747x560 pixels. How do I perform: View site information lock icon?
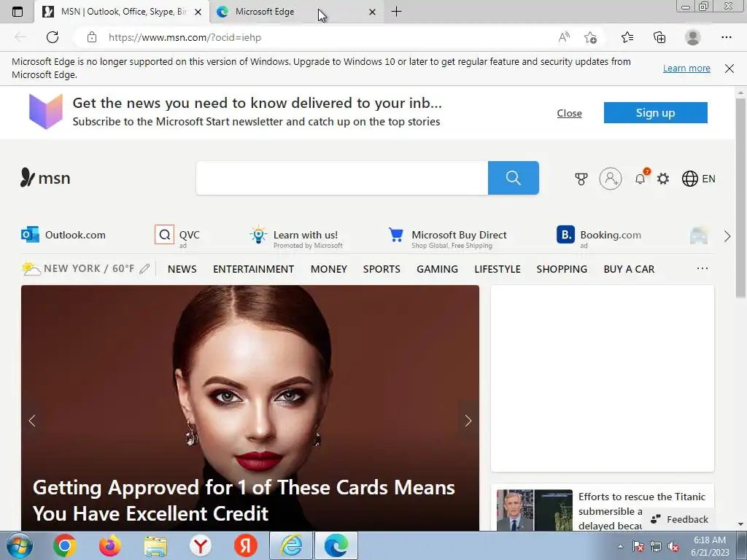[x=92, y=37]
